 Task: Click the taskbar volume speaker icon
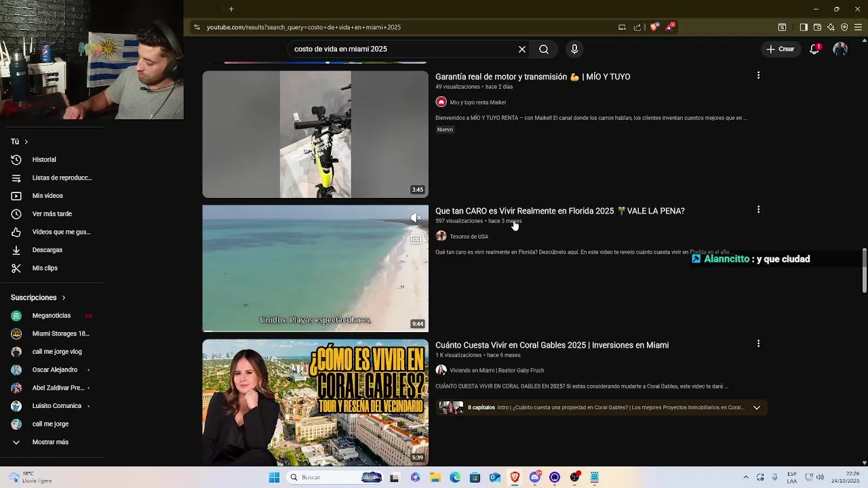pyautogui.click(x=820, y=477)
